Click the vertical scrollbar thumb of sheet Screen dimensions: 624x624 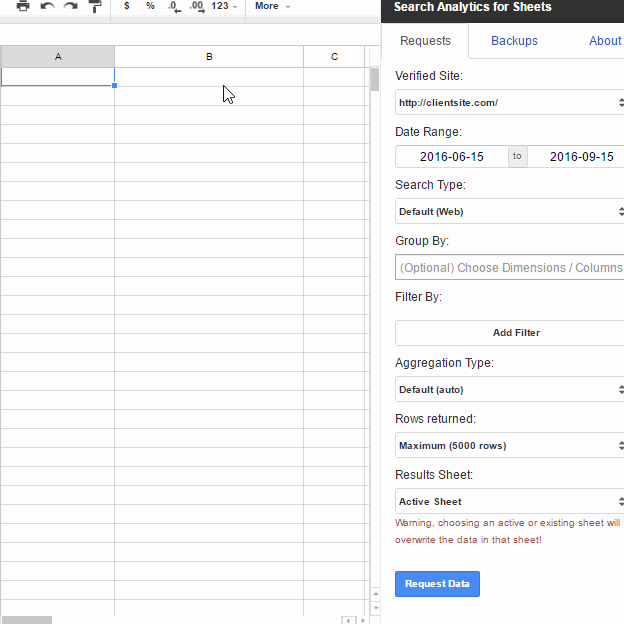point(375,80)
